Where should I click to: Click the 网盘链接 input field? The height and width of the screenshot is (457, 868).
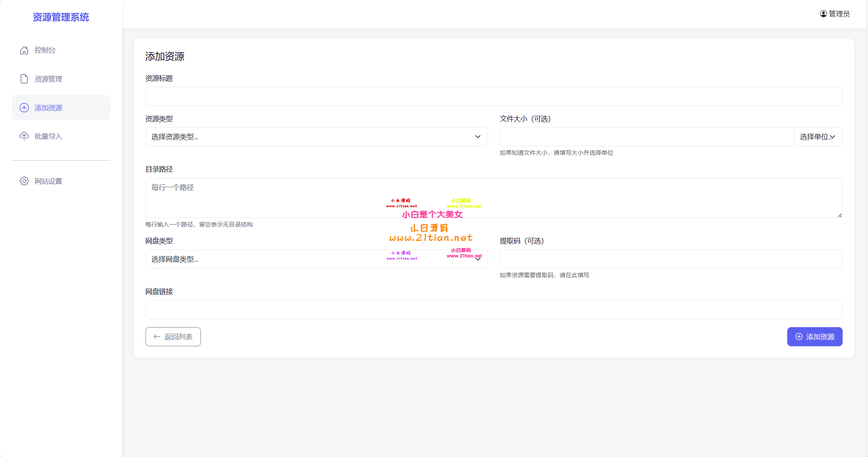pos(493,310)
